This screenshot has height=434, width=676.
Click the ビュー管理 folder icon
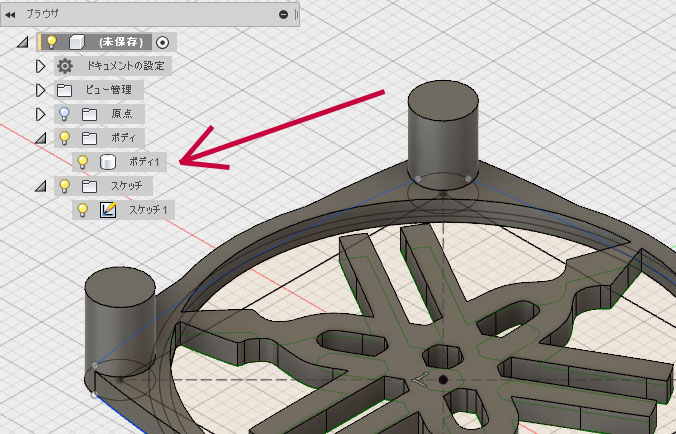click(x=65, y=90)
